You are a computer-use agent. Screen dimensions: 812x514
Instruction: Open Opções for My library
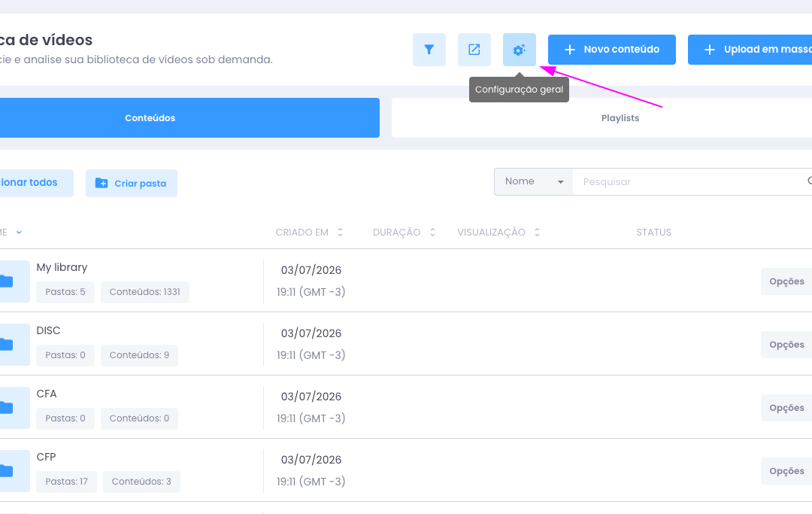pos(786,281)
